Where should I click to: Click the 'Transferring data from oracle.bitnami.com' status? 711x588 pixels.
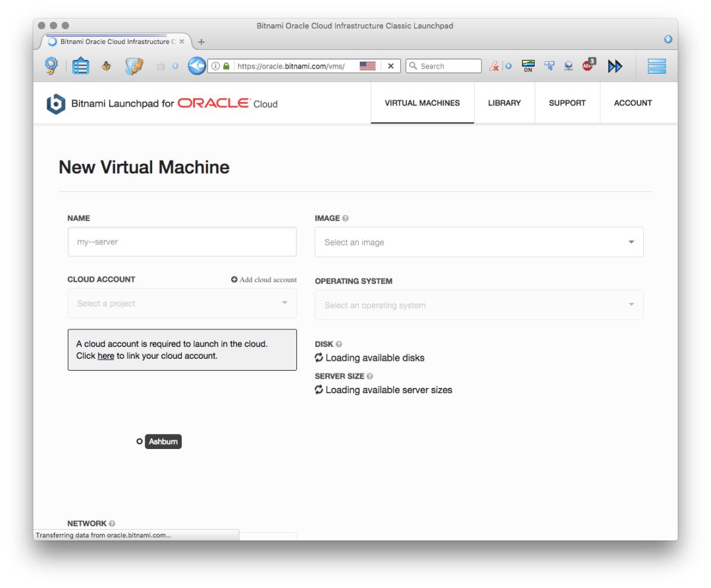point(103,535)
